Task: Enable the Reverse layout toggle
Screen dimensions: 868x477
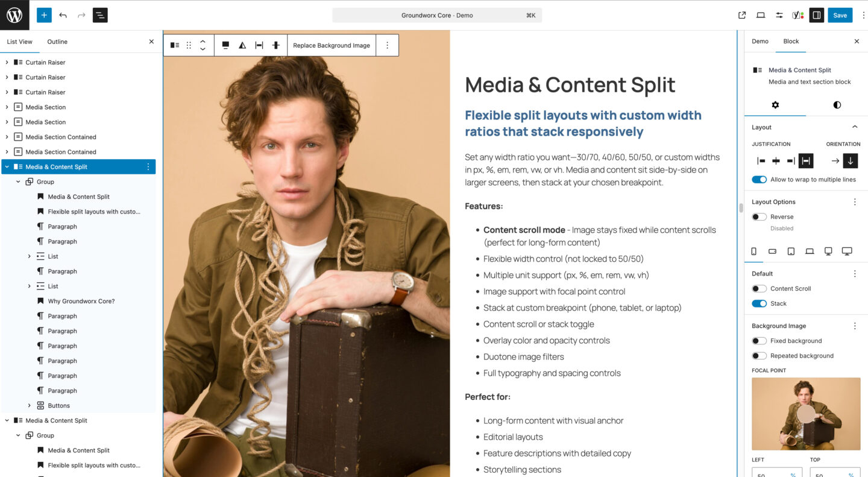Action: click(x=759, y=216)
